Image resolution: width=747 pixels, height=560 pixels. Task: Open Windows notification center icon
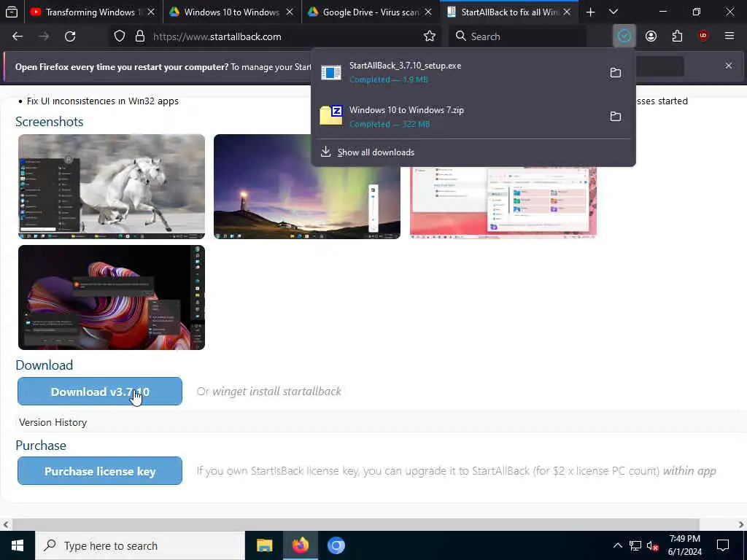pyautogui.click(x=723, y=545)
